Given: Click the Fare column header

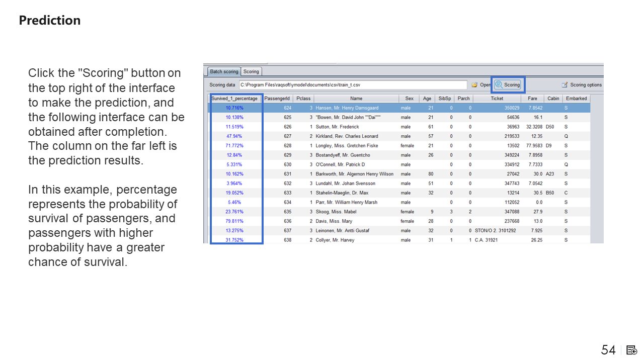Looking at the screenshot, I should tap(532, 99).
